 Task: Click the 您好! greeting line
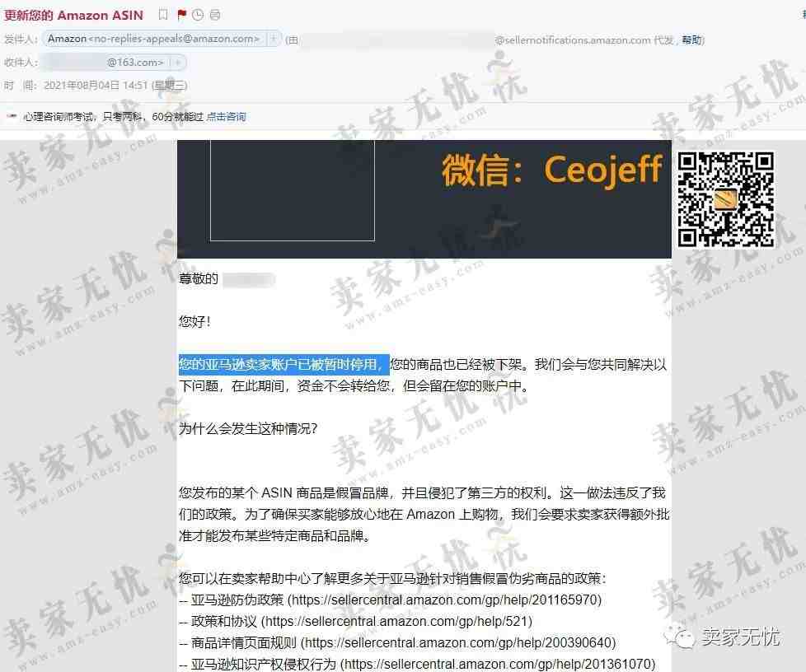(194, 322)
